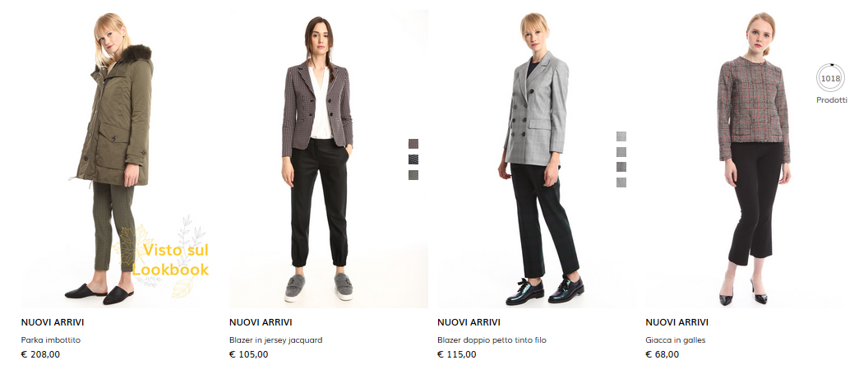Open the jersey jacquard blazer model photo
Image resolution: width=868 pixels, height=374 pixels.
pyautogui.click(x=319, y=159)
